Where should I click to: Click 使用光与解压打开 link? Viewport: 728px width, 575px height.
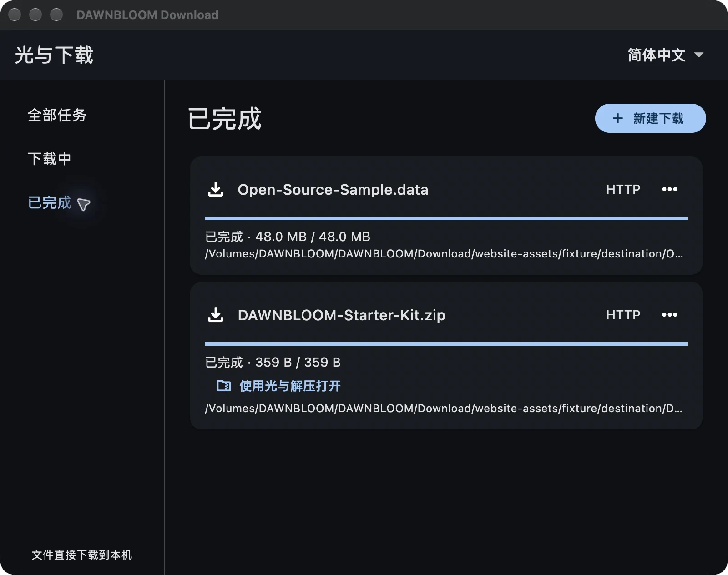click(290, 386)
